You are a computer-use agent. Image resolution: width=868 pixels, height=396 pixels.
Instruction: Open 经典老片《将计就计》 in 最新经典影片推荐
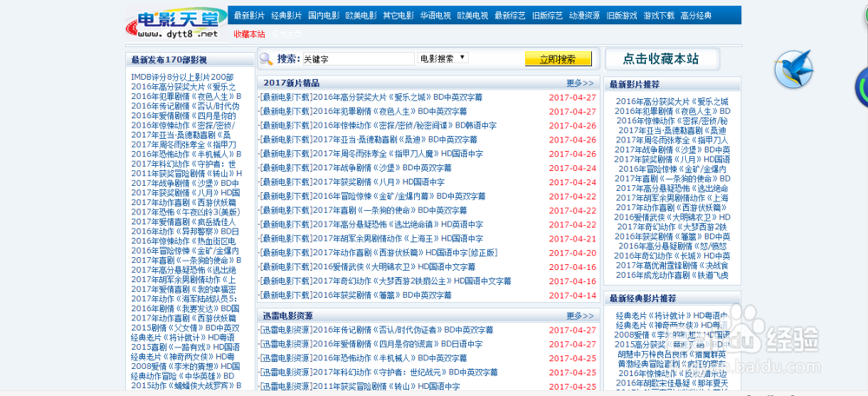click(673, 315)
